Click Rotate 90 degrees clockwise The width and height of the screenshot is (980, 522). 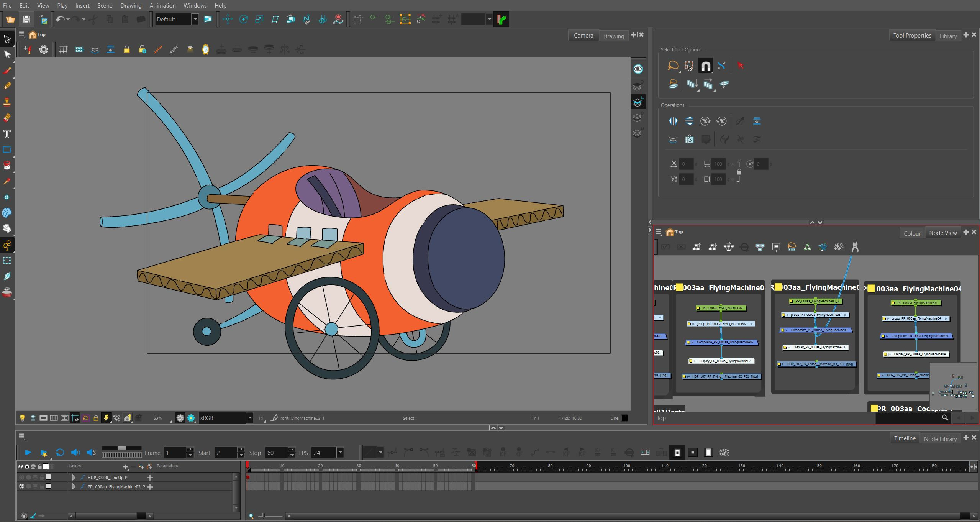705,121
